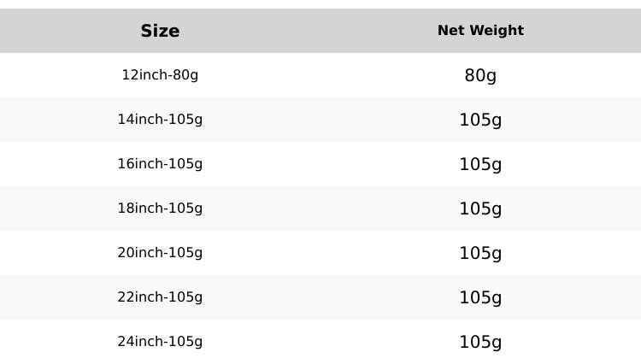Select the 22inch-105g size cell

click(x=160, y=297)
